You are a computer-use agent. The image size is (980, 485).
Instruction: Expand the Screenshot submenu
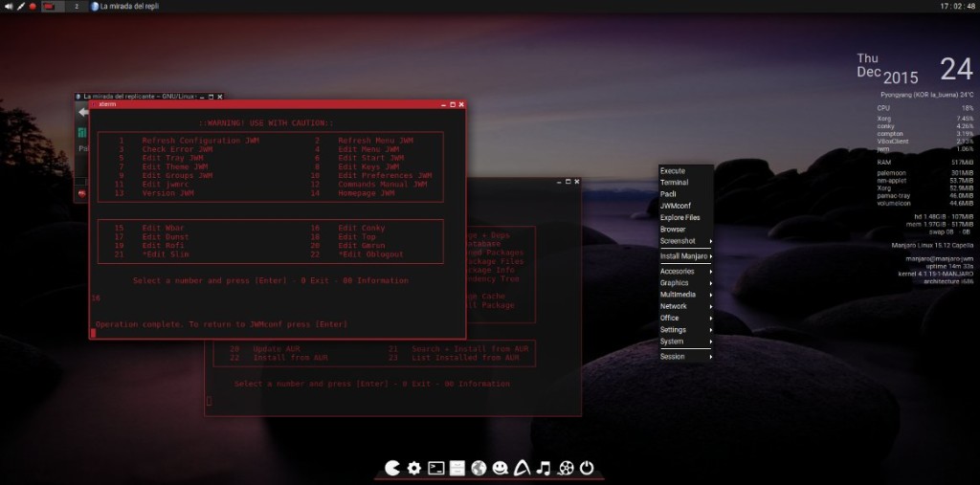click(685, 241)
